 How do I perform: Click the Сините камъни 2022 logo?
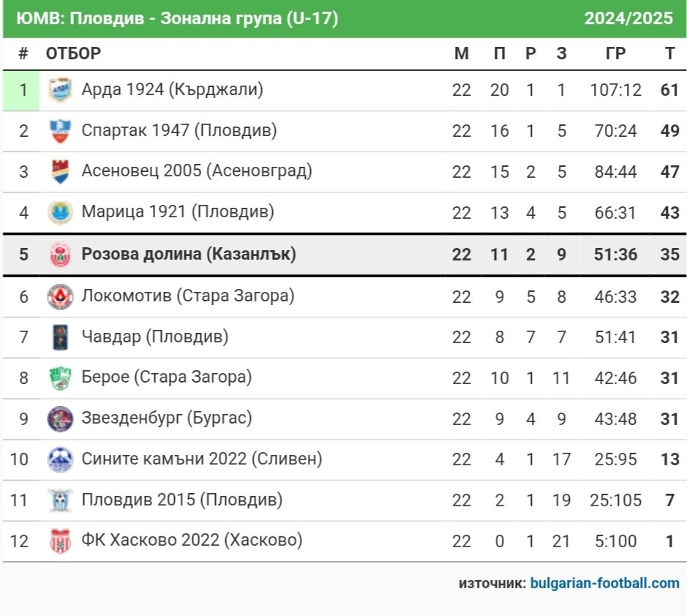60,459
